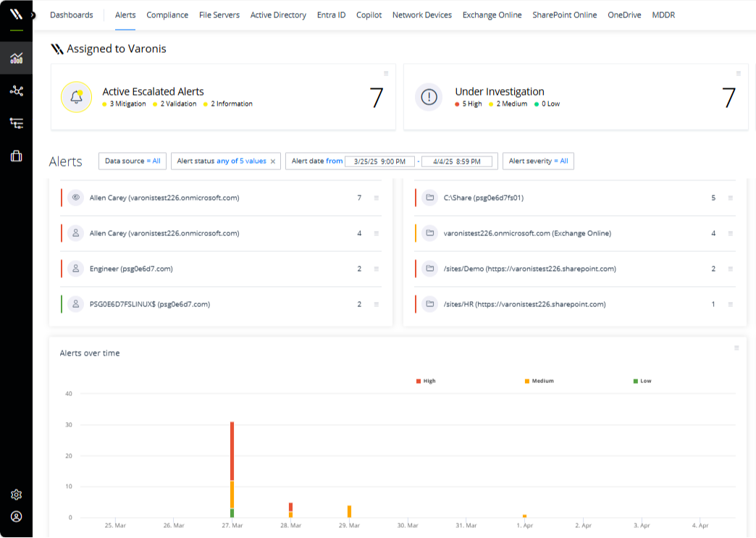This screenshot has height=538, width=756.
Task: Go to the Compliance tab
Action: coord(167,15)
